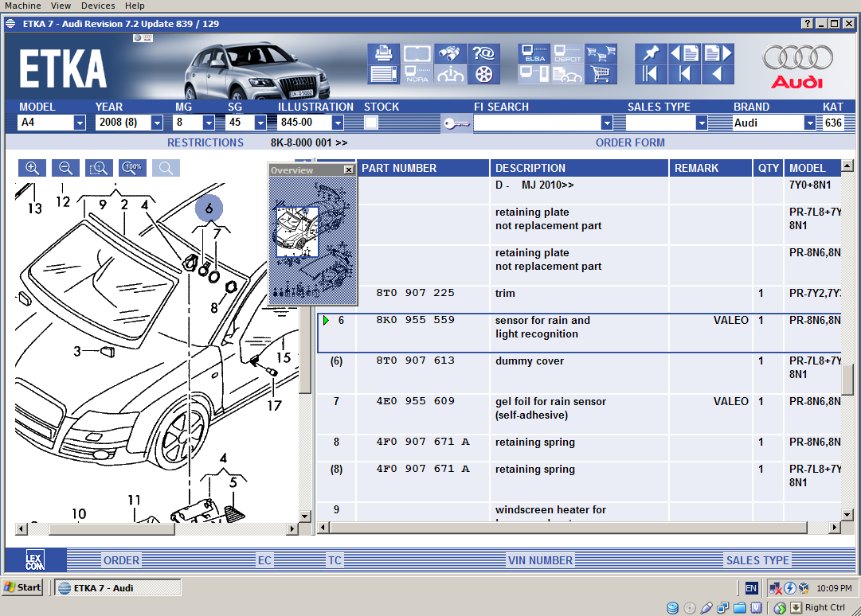Click the key icon beside FI SEARCH
The width and height of the screenshot is (861, 616).
456,123
